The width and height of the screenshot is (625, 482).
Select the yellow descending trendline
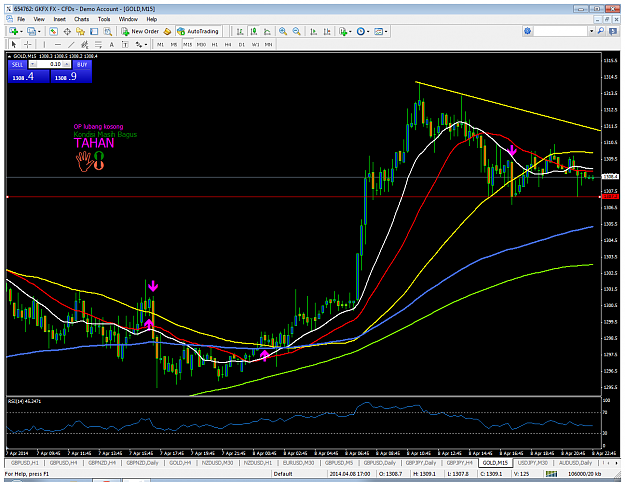[x=508, y=106]
